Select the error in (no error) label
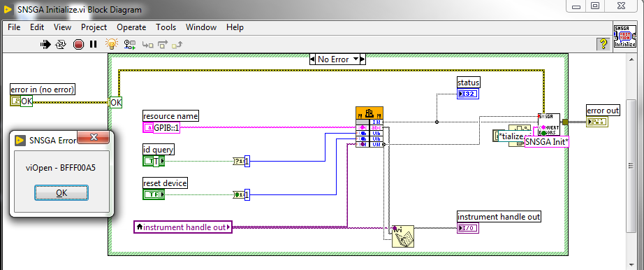Viewport: 644px width, 270px height. [43, 90]
